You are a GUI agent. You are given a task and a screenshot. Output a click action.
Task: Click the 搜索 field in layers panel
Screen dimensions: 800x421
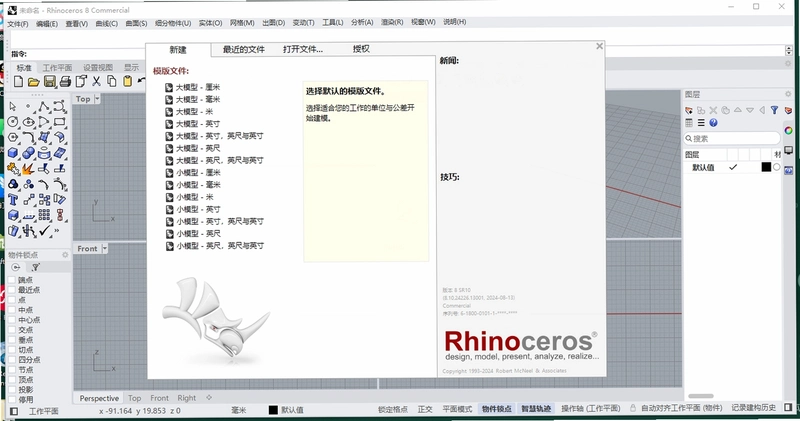[x=732, y=138]
